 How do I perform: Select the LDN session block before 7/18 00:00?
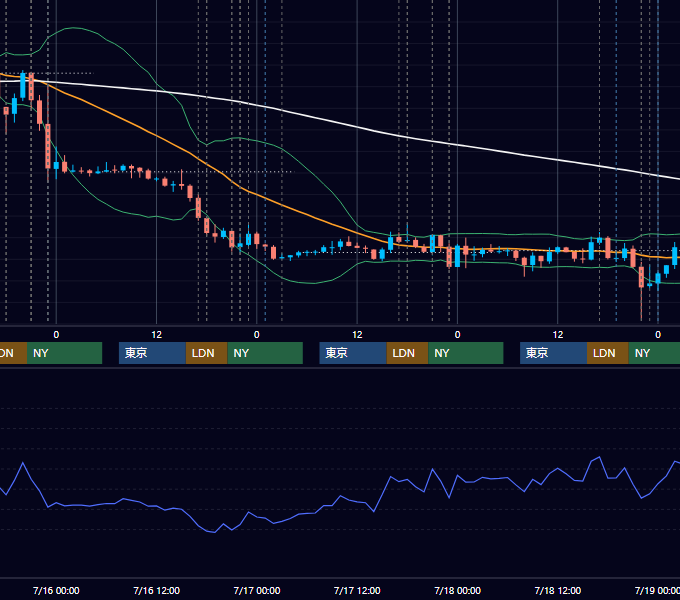click(x=407, y=353)
